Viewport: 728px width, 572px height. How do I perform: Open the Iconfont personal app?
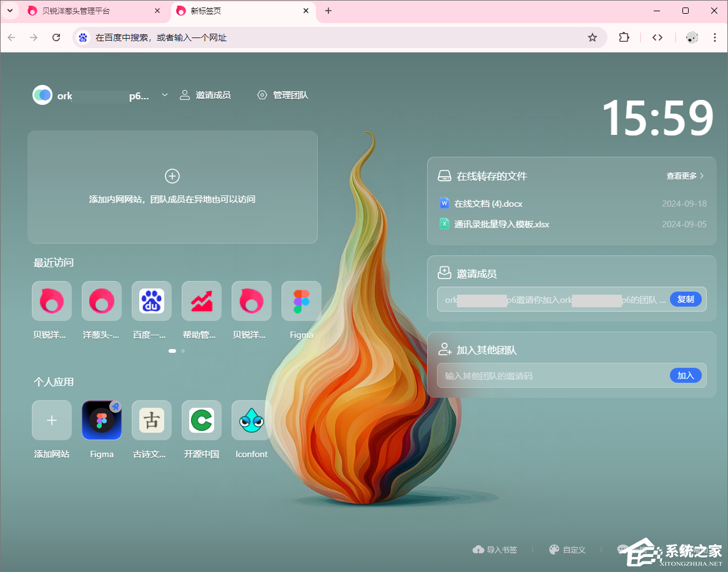click(252, 420)
